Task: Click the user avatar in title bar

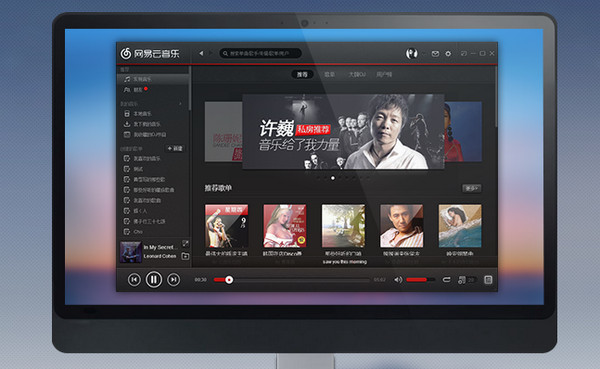Action: [412, 54]
